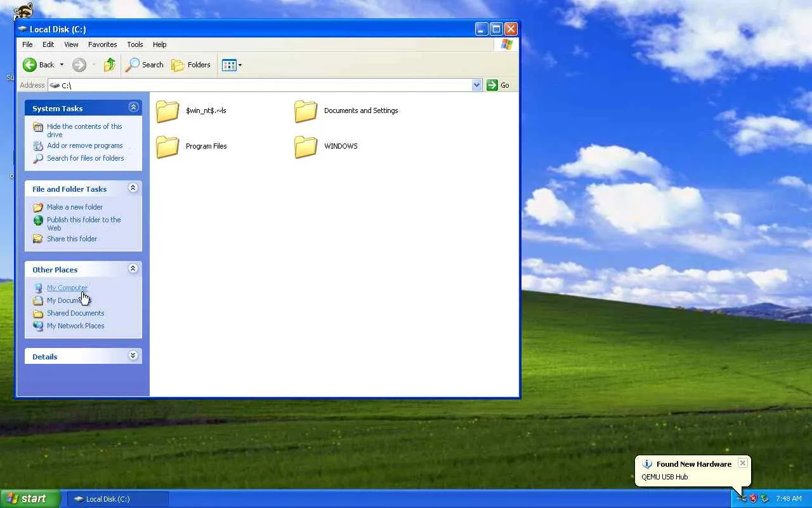
Task: Select the $win_nt$.~ls folder icon
Action: 167,111
